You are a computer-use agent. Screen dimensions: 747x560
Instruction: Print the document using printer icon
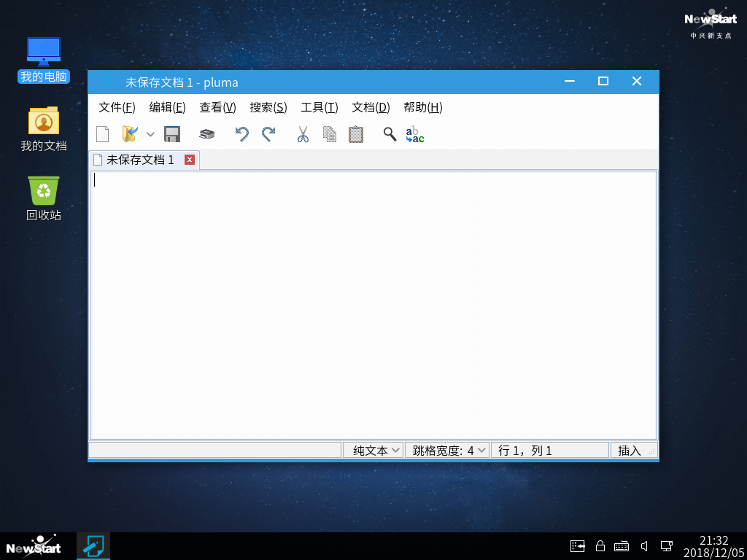(x=206, y=134)
